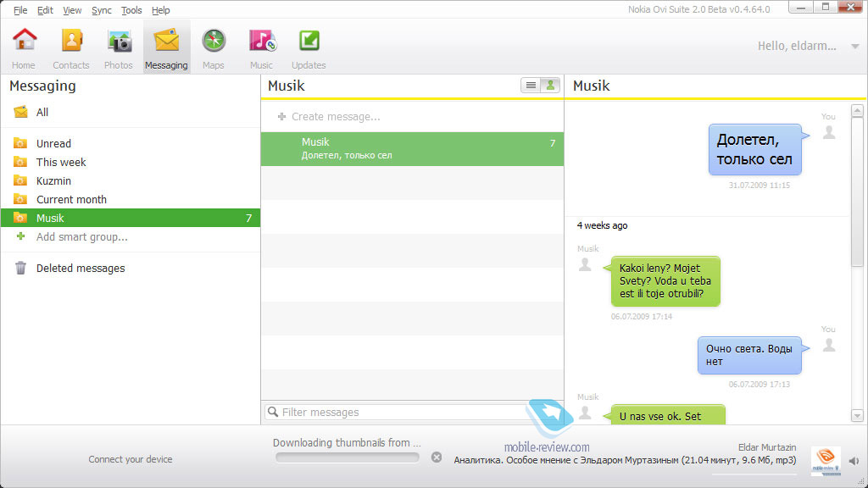Viewport: 868px width, 488px height.
Task: Click the All label in Messaging sidebar
Action: pyautogui.click(x=42, y=113)
